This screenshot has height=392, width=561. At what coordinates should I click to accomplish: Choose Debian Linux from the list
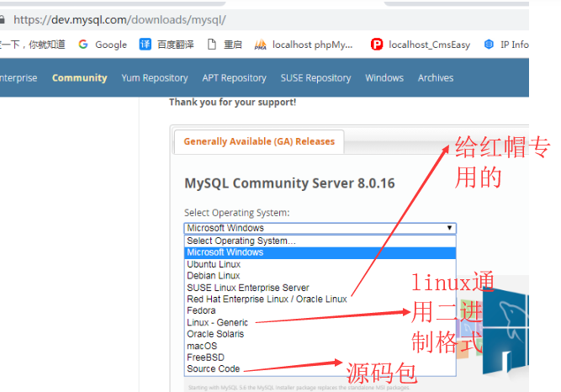320,276
